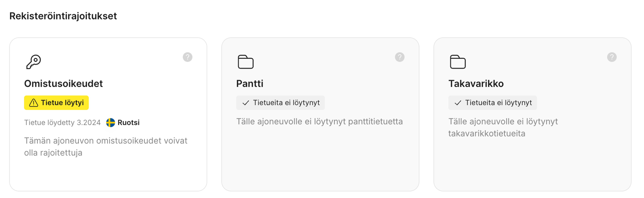
Task: Open the help icon on Omistusoikeudet card
Action: tap(187, 57)
